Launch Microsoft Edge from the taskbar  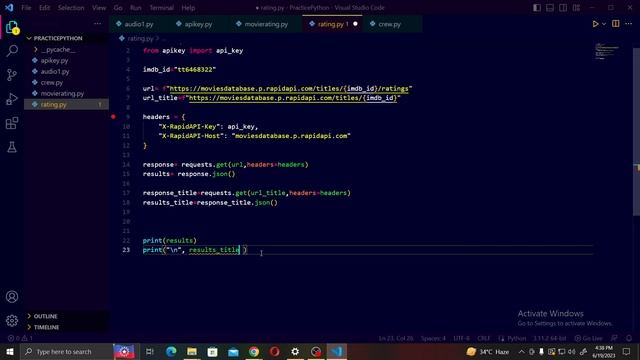click(x=171, y=351)
